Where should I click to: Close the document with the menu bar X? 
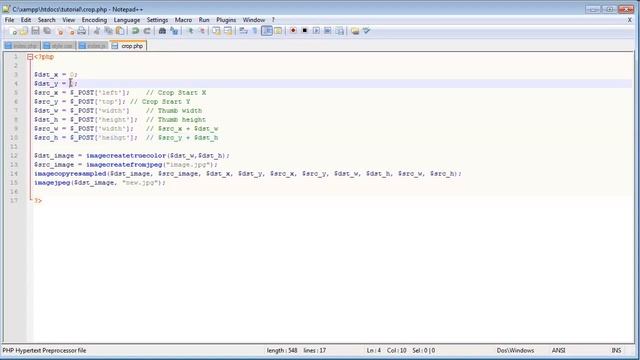coord(629,20)
